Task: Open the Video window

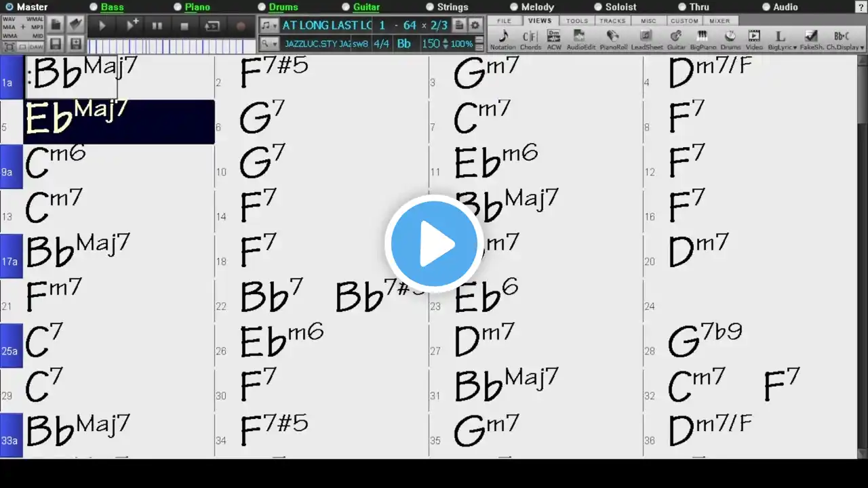Action: (754, 40)
